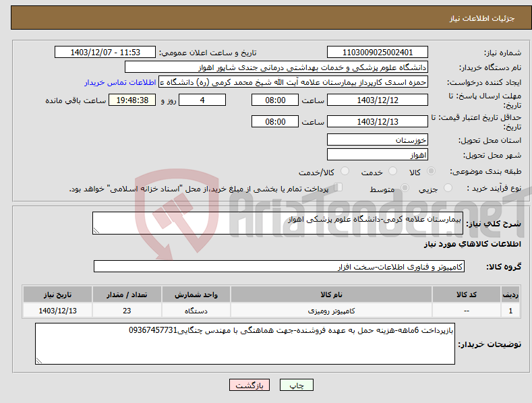Click the general description textarea شرح کلی نیاز
532x403 pixels.
[278, 223]
